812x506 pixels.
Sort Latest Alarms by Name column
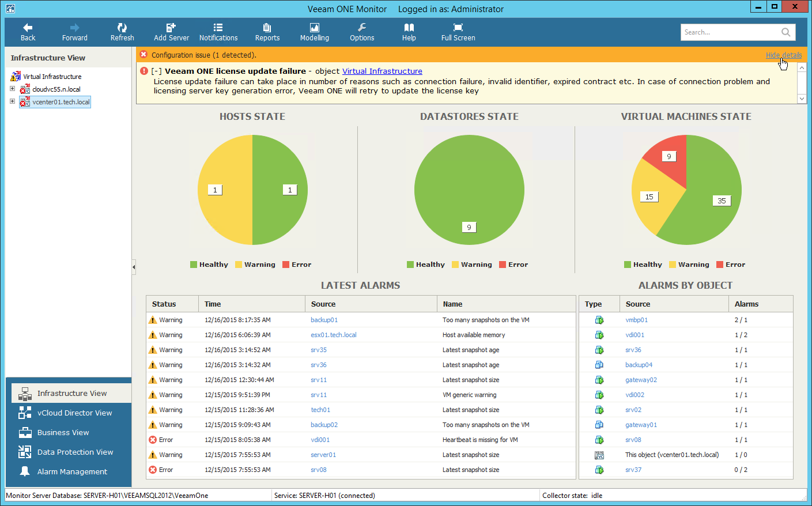click(507, 304)
